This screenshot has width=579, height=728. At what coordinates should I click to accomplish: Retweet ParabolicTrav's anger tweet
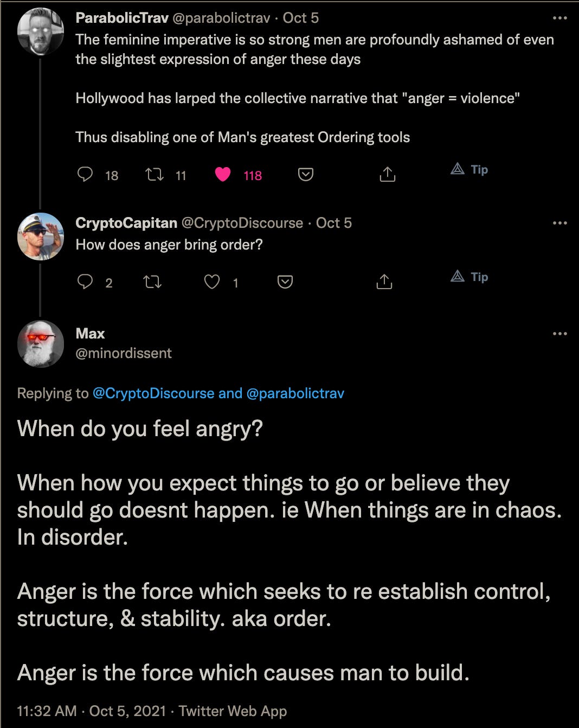click(x=155, y=175)
